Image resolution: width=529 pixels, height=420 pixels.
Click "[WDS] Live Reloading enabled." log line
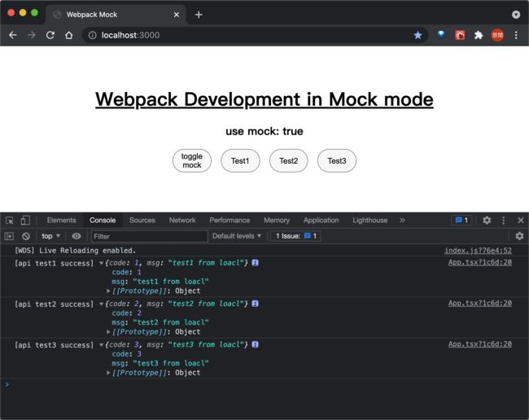[x=75, y=251]
